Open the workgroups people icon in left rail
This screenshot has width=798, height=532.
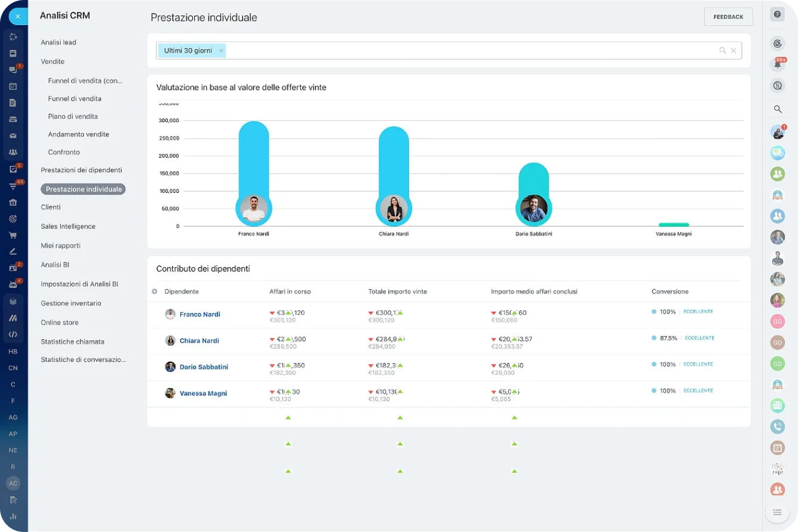click(13, 152)
